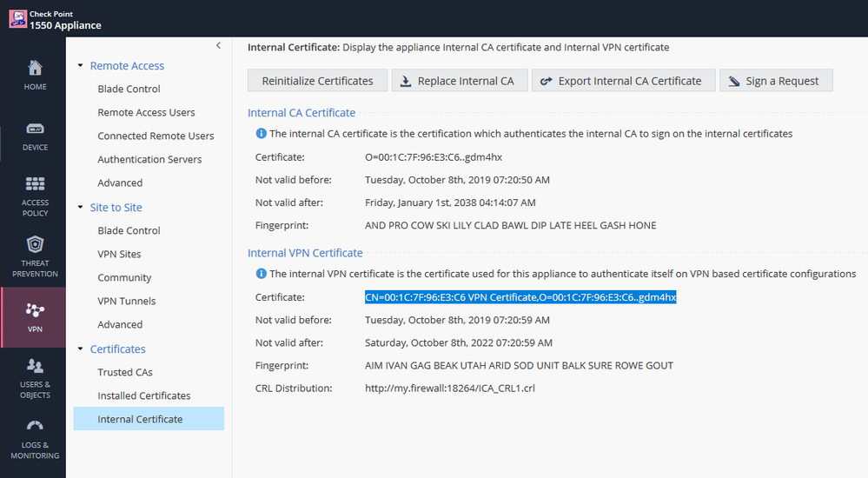868x478 pixels.
Task: Click date Friday, January 1st, 2038
Action: click(x=450, y=202)
